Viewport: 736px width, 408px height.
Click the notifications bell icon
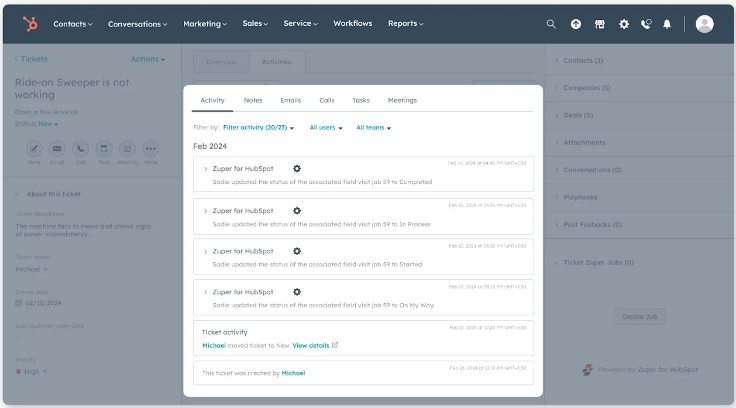tap(667, 24)
